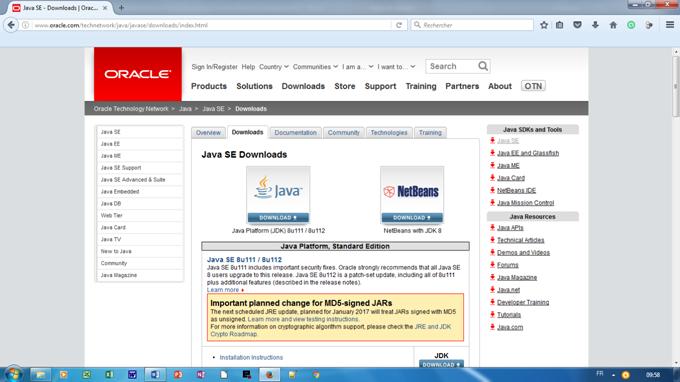Image resolution: width=680 pixels, height=382 pixels.
Task: Click the URL address bar
Action: [212, 25]
